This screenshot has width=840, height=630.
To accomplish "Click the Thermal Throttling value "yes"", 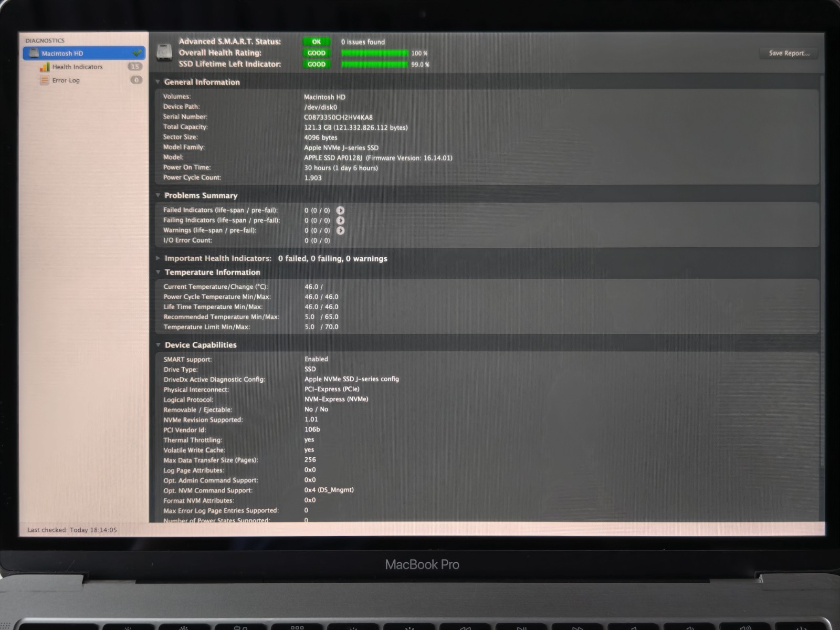I will pos(309,440).
